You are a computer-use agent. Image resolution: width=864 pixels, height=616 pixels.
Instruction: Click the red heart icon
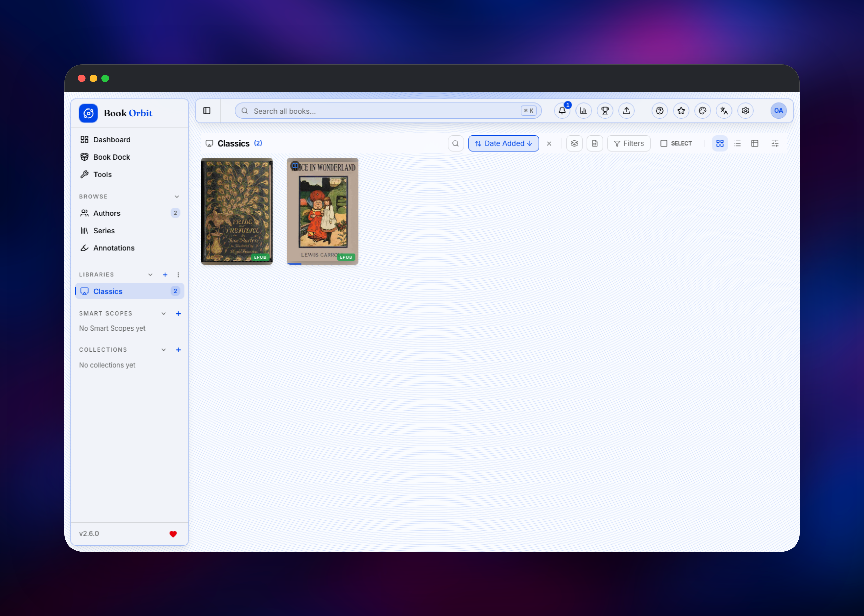pos(173,534)
